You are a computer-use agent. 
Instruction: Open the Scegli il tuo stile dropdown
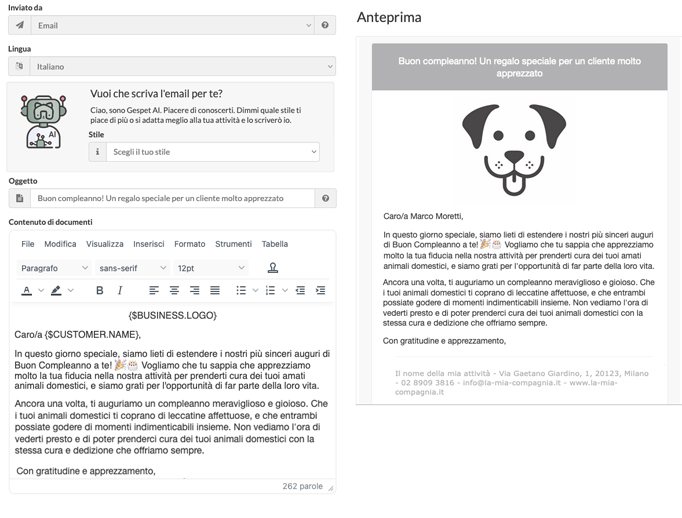pos(213,152)
